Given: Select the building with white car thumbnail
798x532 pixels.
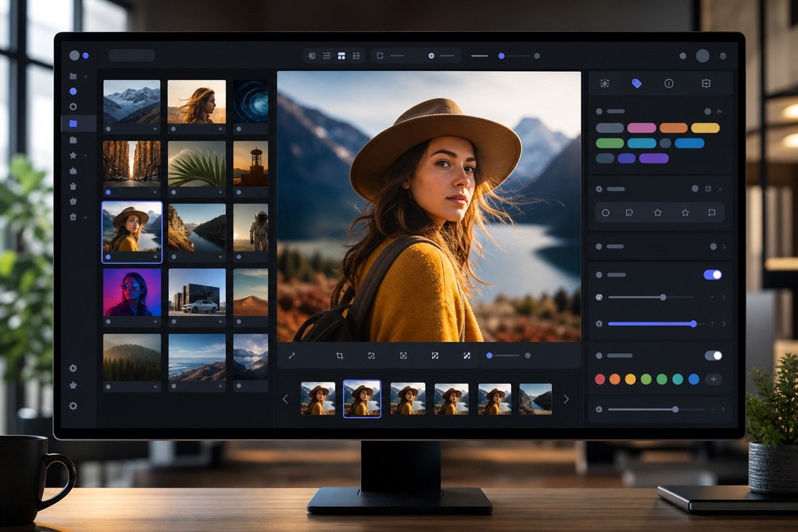Looking at the screenshot, I should click(x=196, y=293).
